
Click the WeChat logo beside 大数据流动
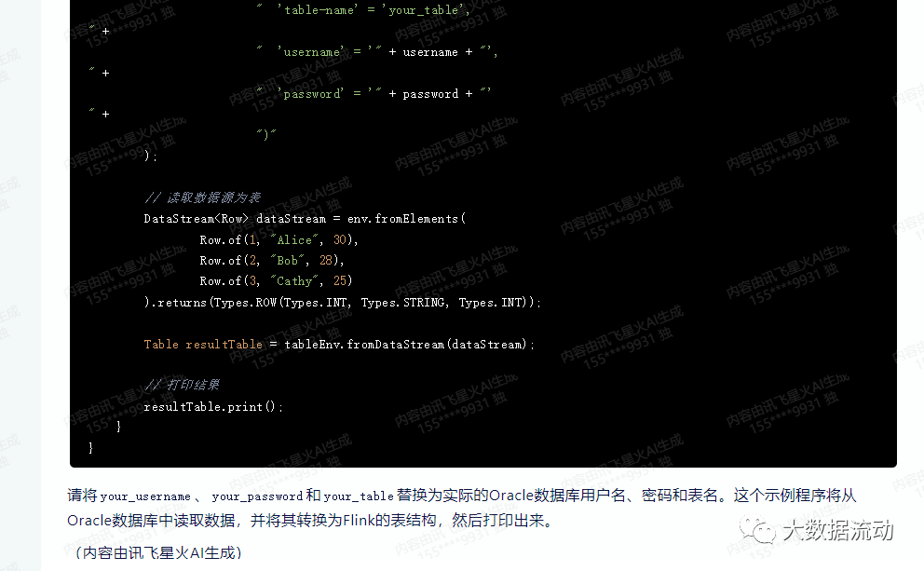tap(757, 529)
